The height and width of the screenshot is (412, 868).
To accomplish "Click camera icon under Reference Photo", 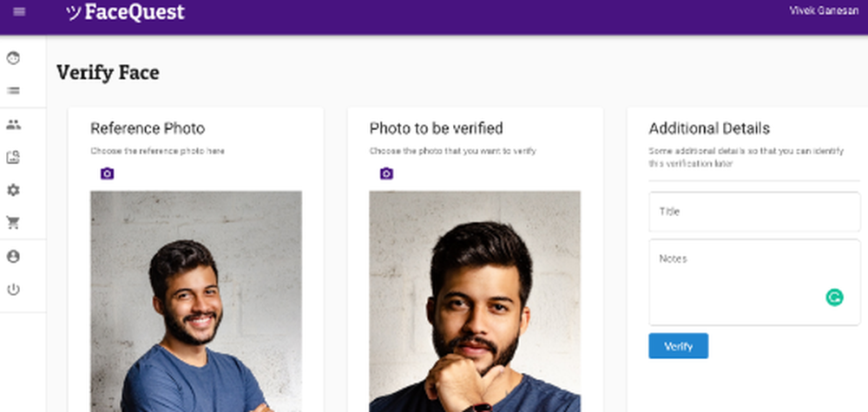I will pos(107,173).
